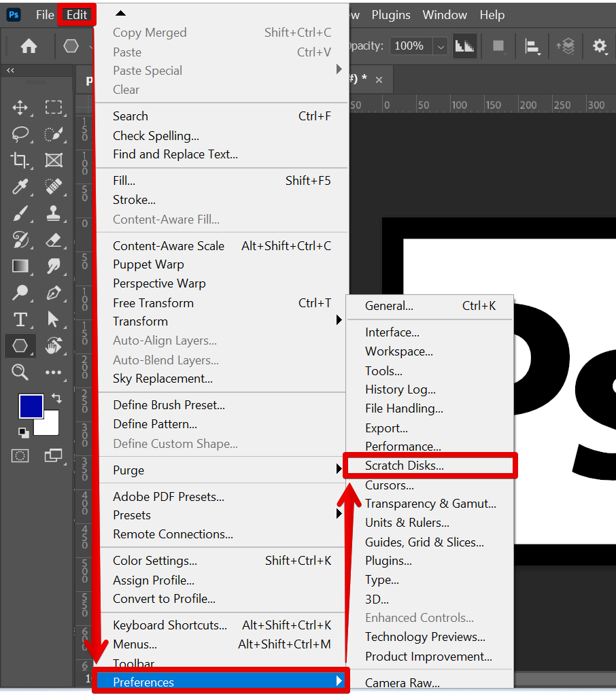Swap foreground and background colors
616x696 pixels.
click(x=56, y=398)
